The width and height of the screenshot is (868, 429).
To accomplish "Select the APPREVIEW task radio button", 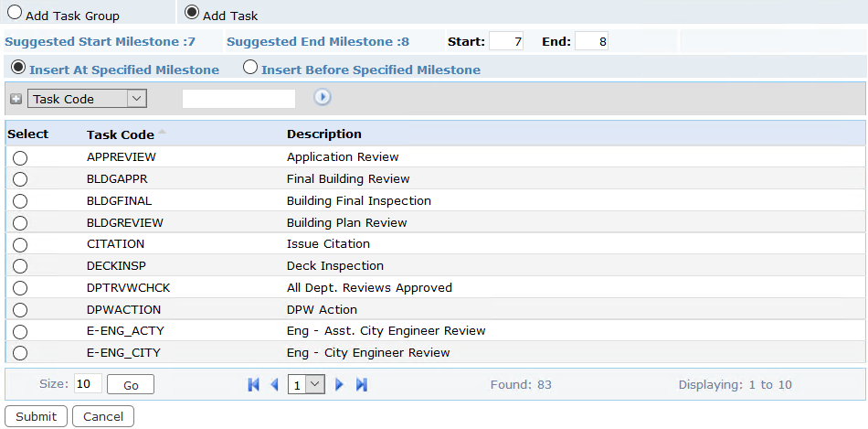I will (x=20, y=158).
